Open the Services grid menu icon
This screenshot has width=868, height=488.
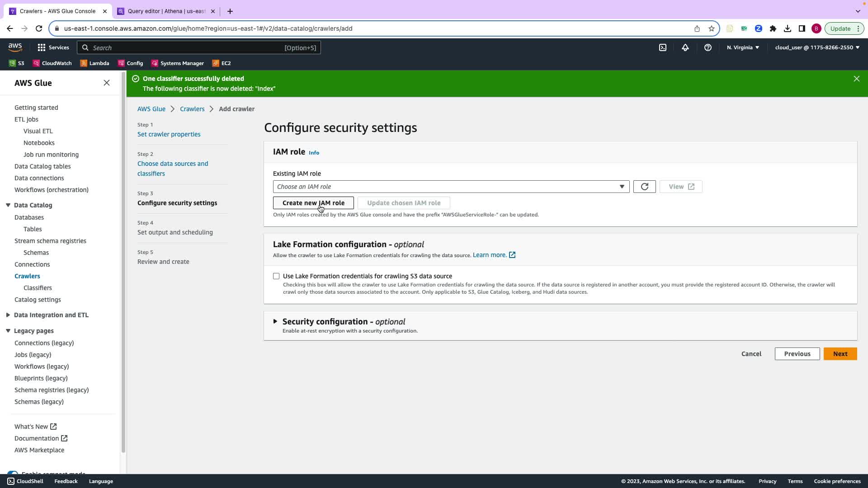pos(42,47)
